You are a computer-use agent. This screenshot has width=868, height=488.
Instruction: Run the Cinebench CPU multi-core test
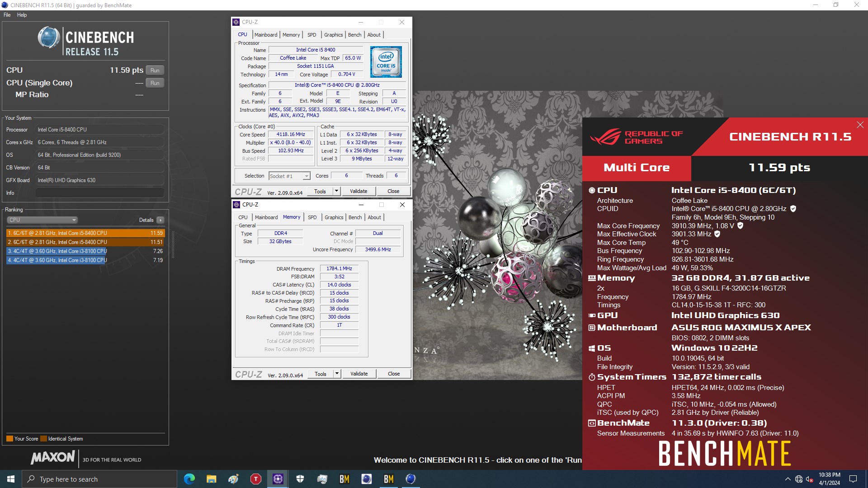click(155, 70)
